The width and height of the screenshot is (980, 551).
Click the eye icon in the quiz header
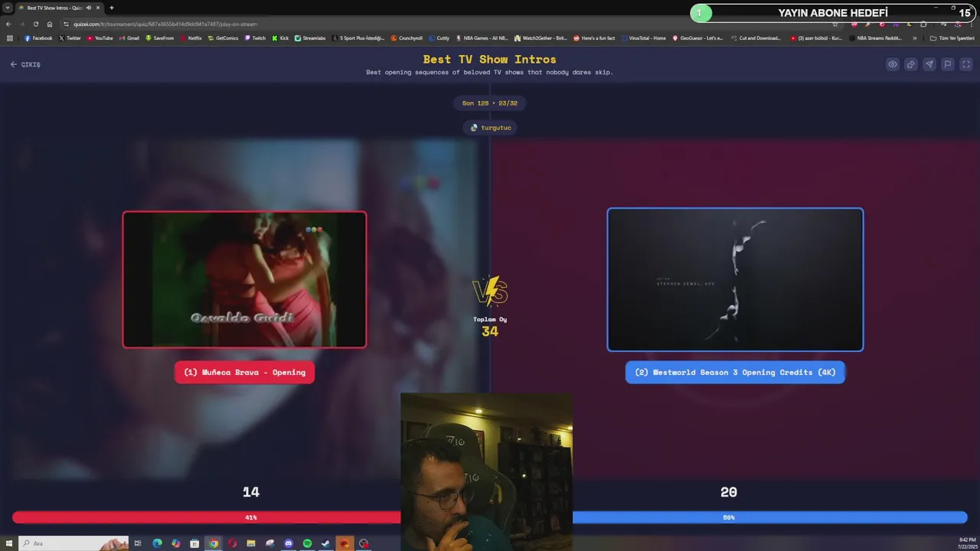893,64
